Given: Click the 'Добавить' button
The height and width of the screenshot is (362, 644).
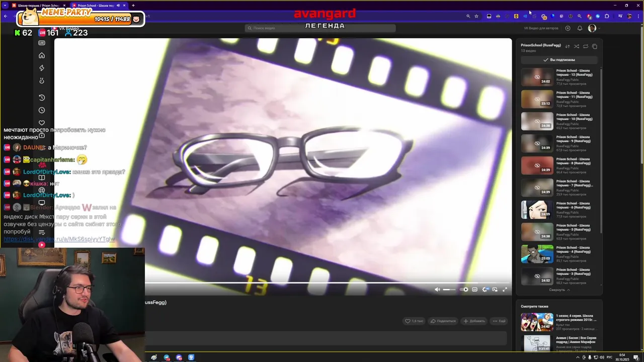Looking at the screenshot, I should pyautogui.click(x=474, y=321).
